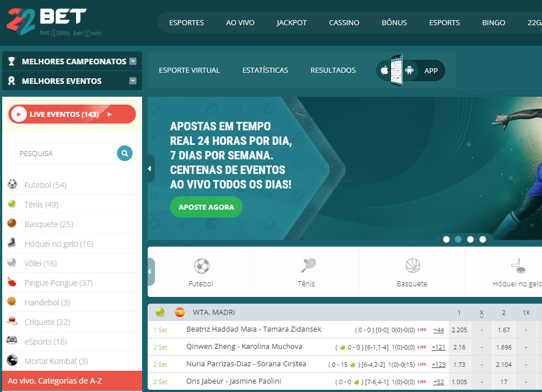Select the Futebol tile with soccer ball
Viewport: 542px width, 392px height.
201,272
